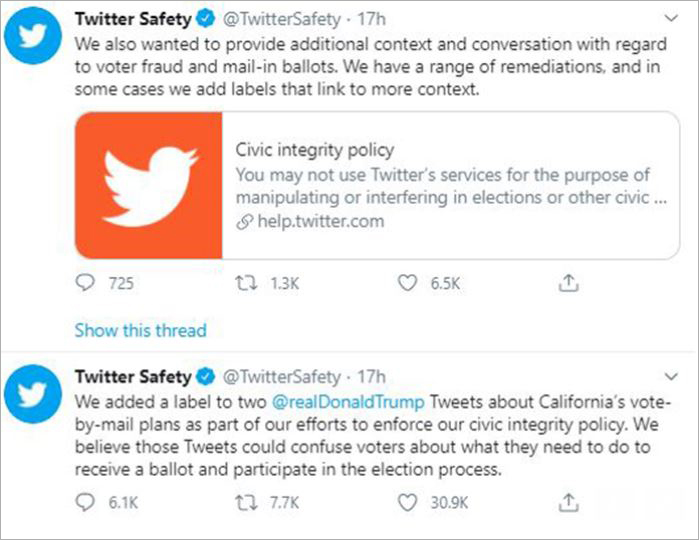
Task: Like the tweet with 30.9K likes
Action: pyautogui.click(x=407, y=502)
